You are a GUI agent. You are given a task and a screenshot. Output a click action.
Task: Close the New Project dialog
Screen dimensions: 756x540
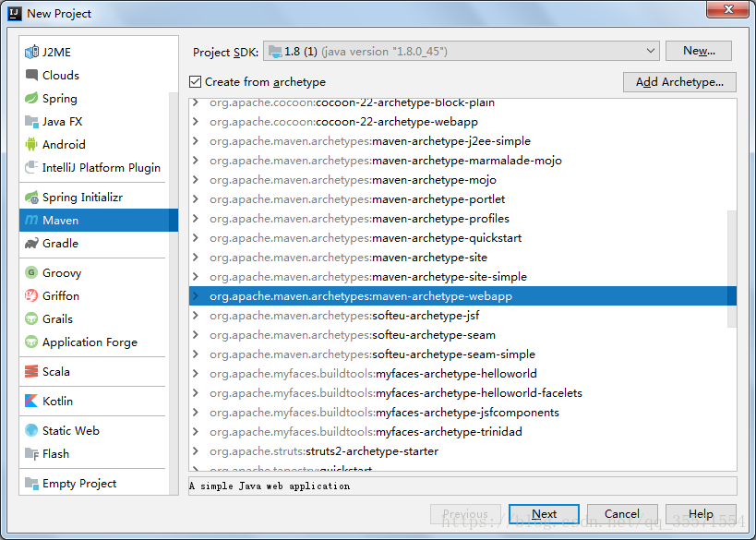coord(727,9)
